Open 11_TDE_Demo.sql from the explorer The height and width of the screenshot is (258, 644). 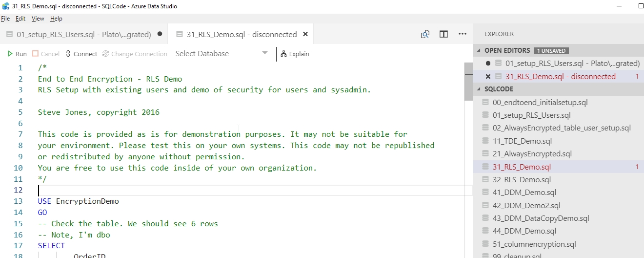click(x=522, y=141)
